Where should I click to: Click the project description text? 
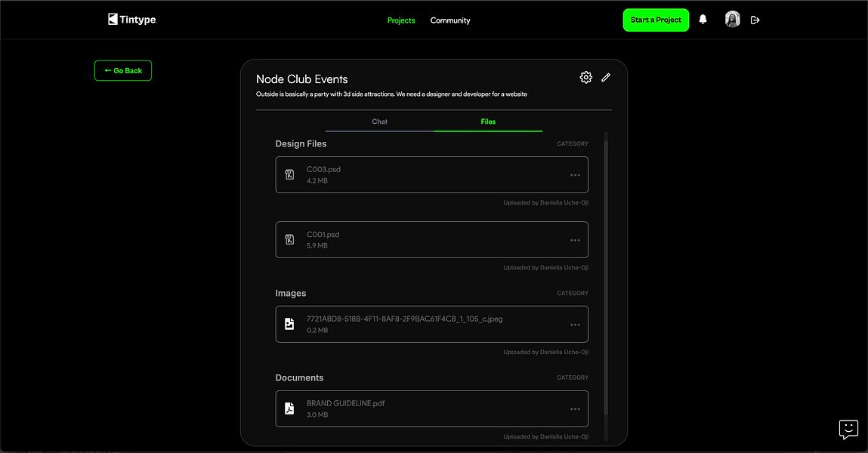click(x=391, y=94)
